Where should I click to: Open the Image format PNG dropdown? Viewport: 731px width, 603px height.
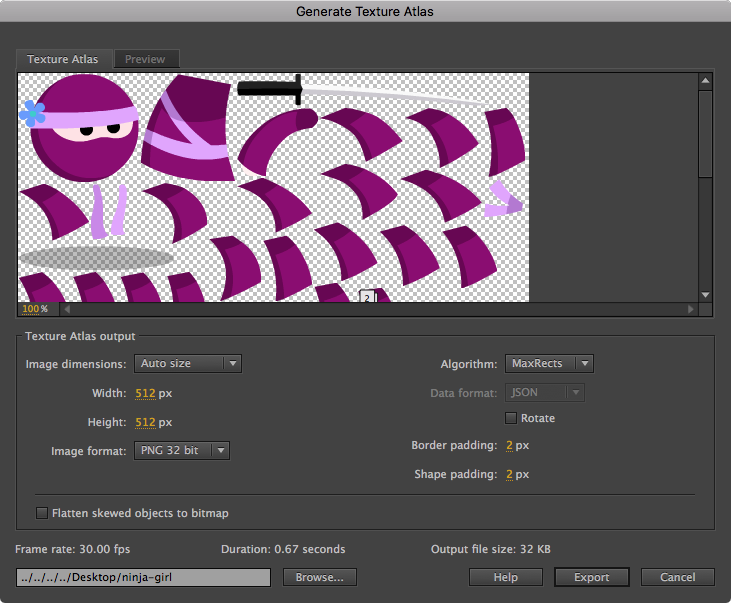click(181, 451)
